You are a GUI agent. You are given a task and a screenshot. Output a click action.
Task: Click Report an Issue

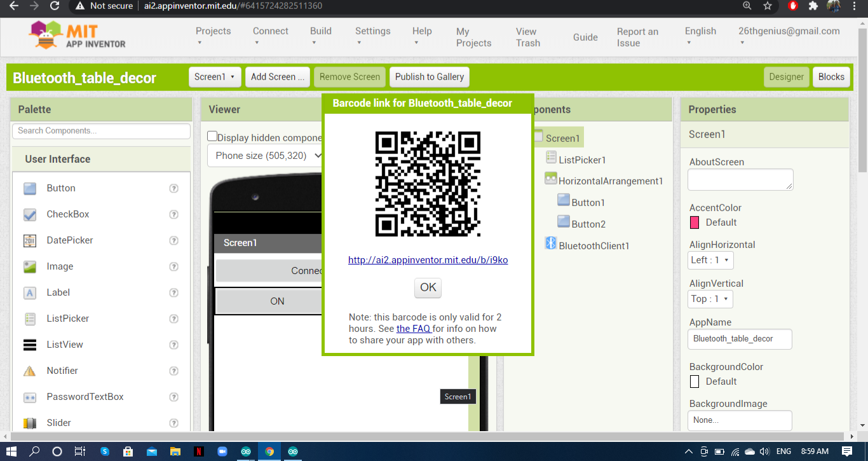point(637,37)
